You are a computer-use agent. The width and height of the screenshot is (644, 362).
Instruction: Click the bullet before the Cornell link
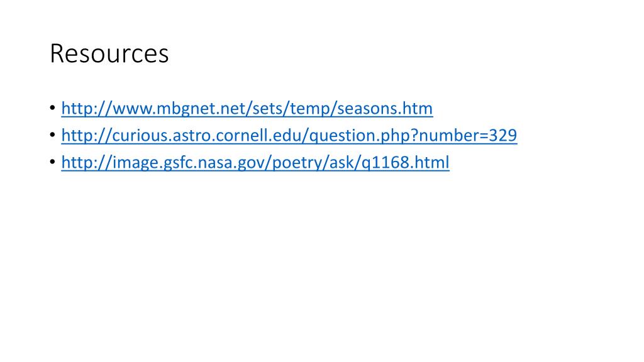(53, 135)
